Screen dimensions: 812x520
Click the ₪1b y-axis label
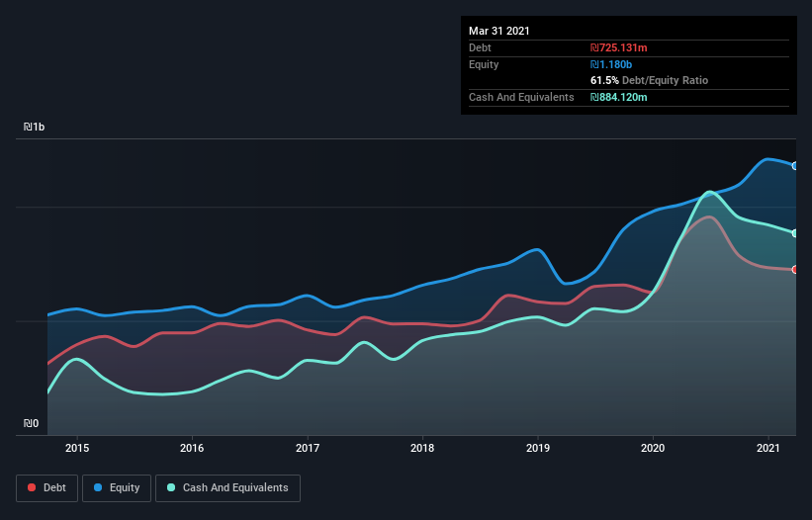35,127
